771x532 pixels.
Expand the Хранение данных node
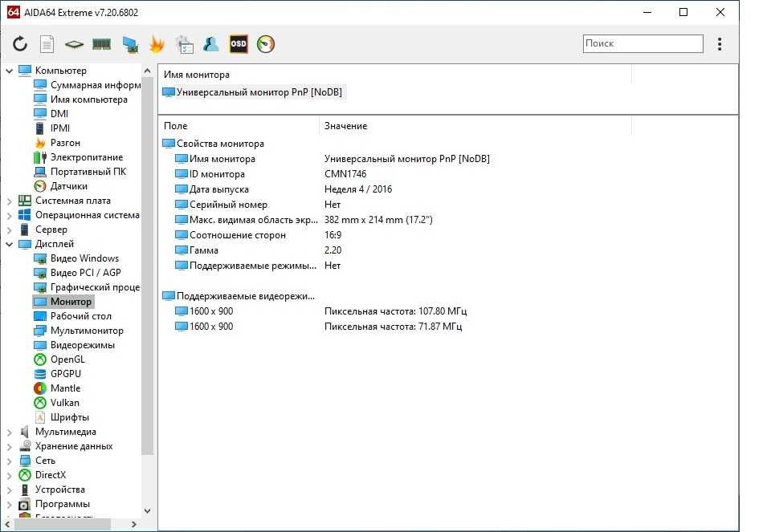click(10, 446)
